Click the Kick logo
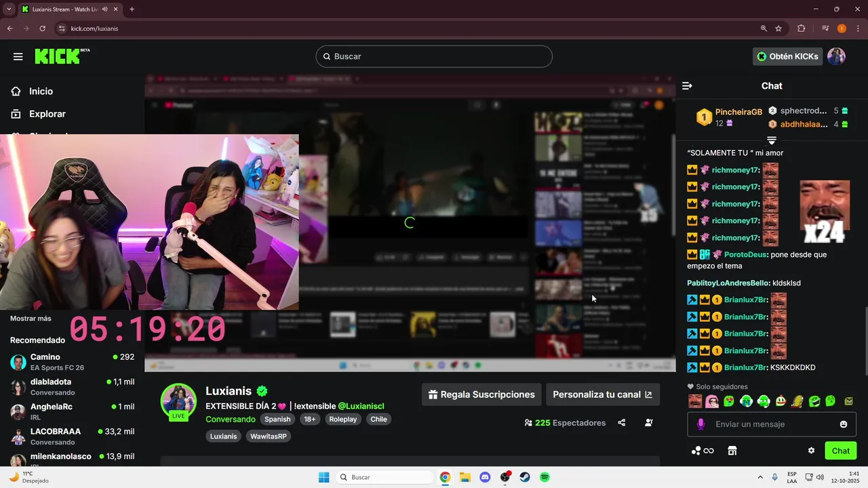The image size is (868, 488). point(62,56)
